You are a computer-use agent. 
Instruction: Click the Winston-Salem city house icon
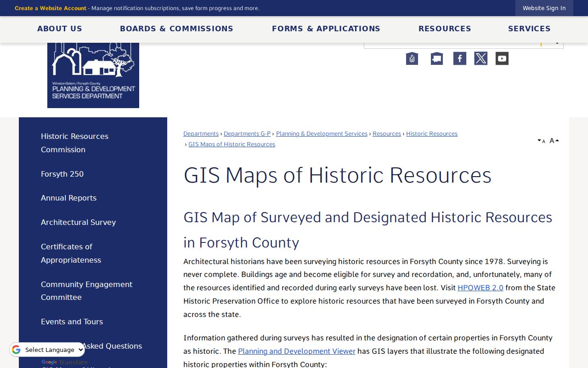pyautogui.click(x=412, y=58)
